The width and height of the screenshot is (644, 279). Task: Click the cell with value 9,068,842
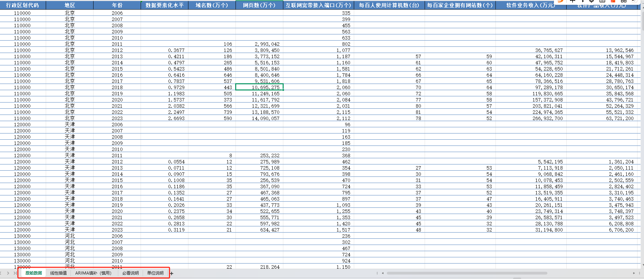pos(531,174)
